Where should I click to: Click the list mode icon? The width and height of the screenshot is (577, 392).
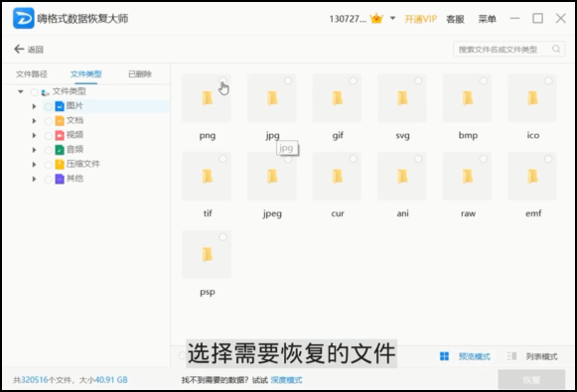(x=511, y=356)
